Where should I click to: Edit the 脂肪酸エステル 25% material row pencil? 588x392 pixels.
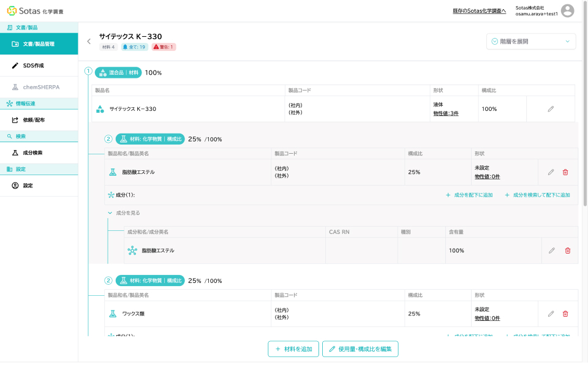551,172
